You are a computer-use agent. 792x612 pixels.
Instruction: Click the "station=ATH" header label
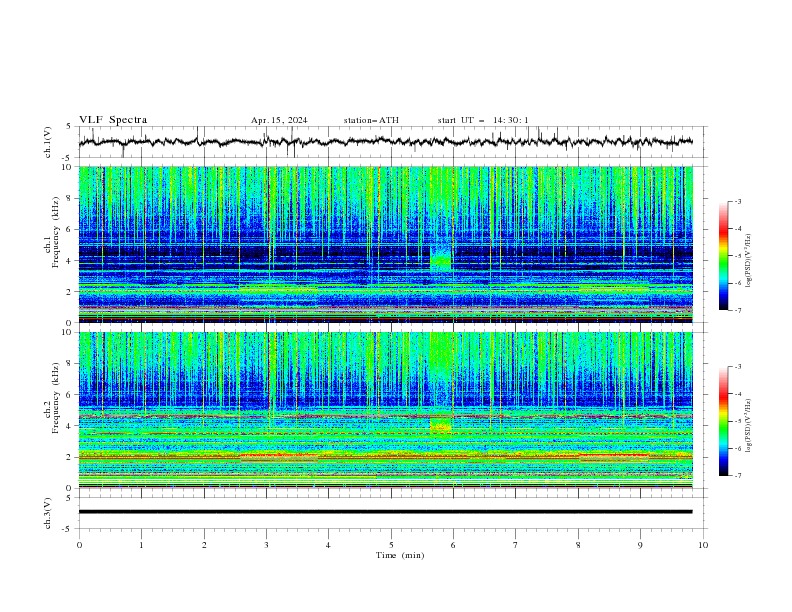pyautogui.click(x=371, y=120)
